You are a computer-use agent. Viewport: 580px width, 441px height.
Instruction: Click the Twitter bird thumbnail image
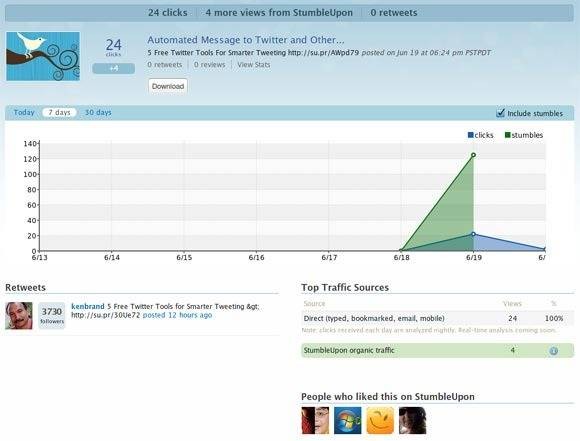pyautogui.click(x=43, y=56)
